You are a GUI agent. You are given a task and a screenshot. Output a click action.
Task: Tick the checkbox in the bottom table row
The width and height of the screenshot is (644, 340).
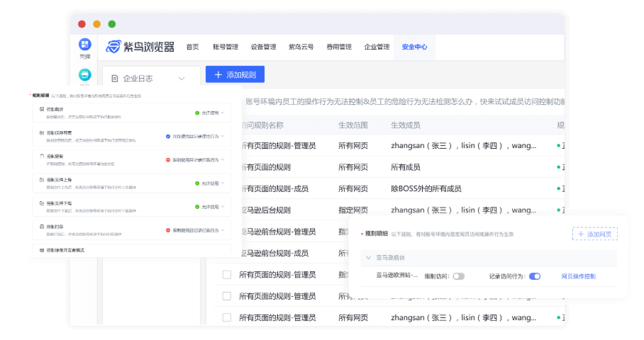coord(227,318)
